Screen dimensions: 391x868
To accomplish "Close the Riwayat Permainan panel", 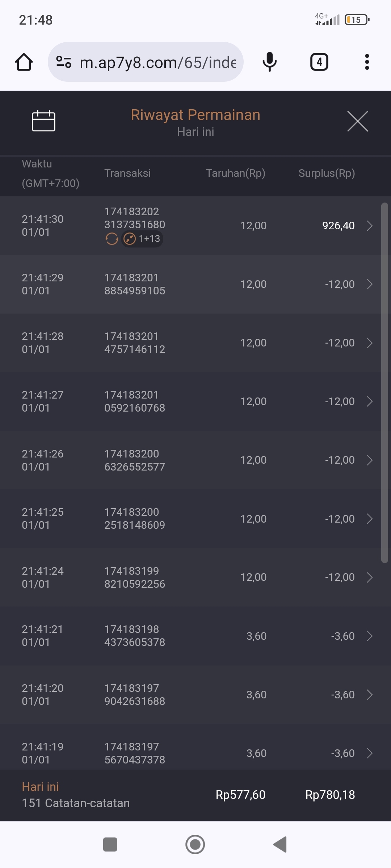I will pos(357,122).
